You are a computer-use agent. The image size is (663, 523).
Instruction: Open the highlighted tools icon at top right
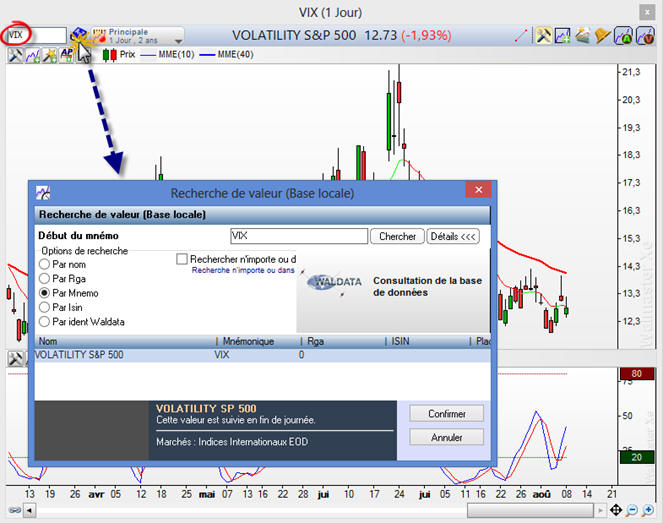click(543, 36)
